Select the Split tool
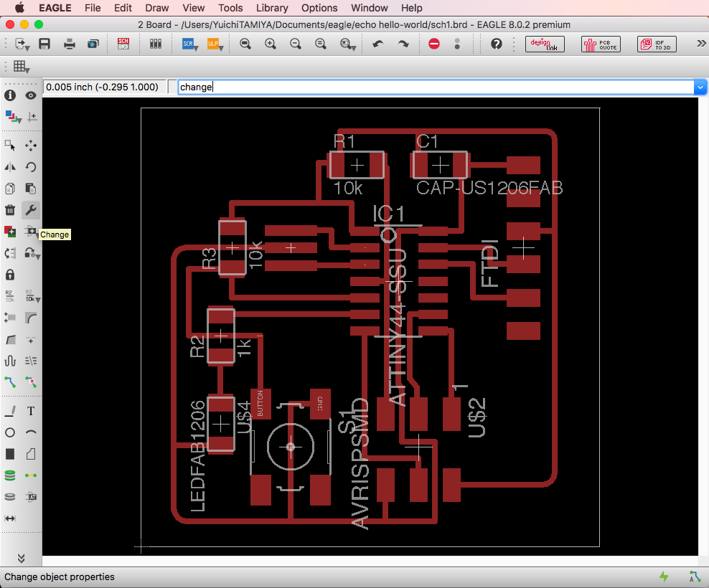 (10, 339)
